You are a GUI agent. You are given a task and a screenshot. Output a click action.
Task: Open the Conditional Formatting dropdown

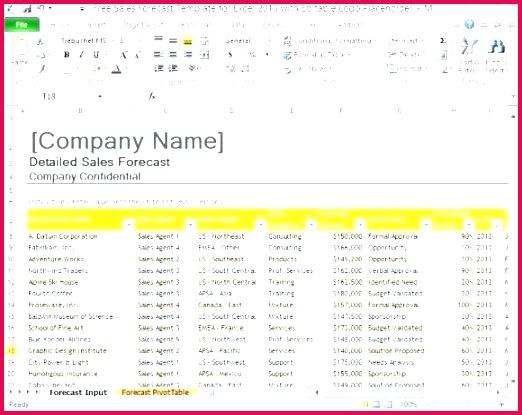click(x=330, y=41)
